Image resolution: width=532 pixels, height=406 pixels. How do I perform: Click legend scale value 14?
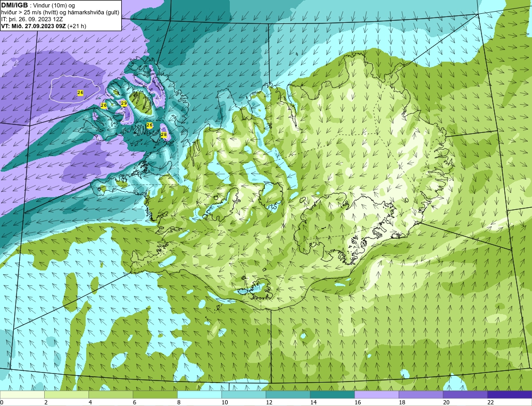[313, 402]
